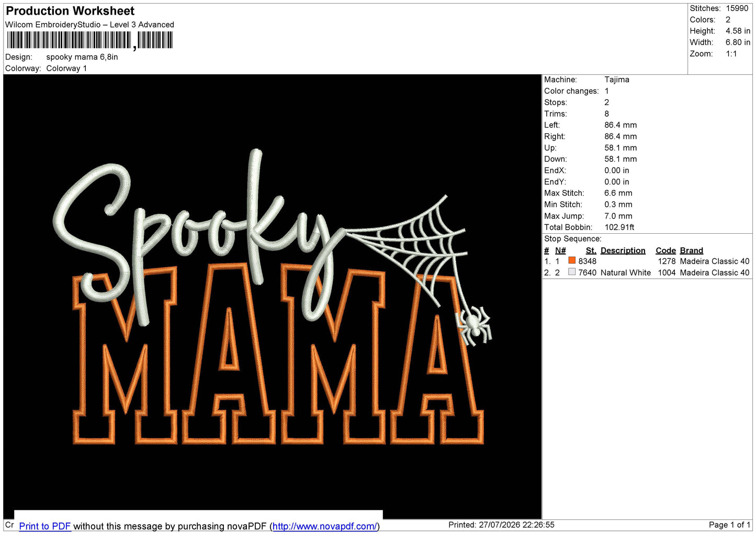The height and width of the screenshot is (534, 756).
Task: Click the total bobbin value 102.91ft
Action: click(619, 228)
